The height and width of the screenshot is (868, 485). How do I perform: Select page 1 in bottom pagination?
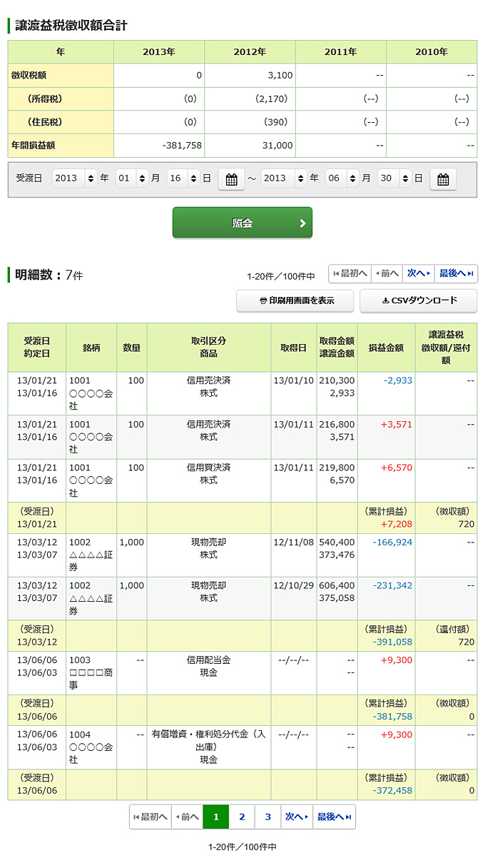pyautogui.click(x=216, y=817)
